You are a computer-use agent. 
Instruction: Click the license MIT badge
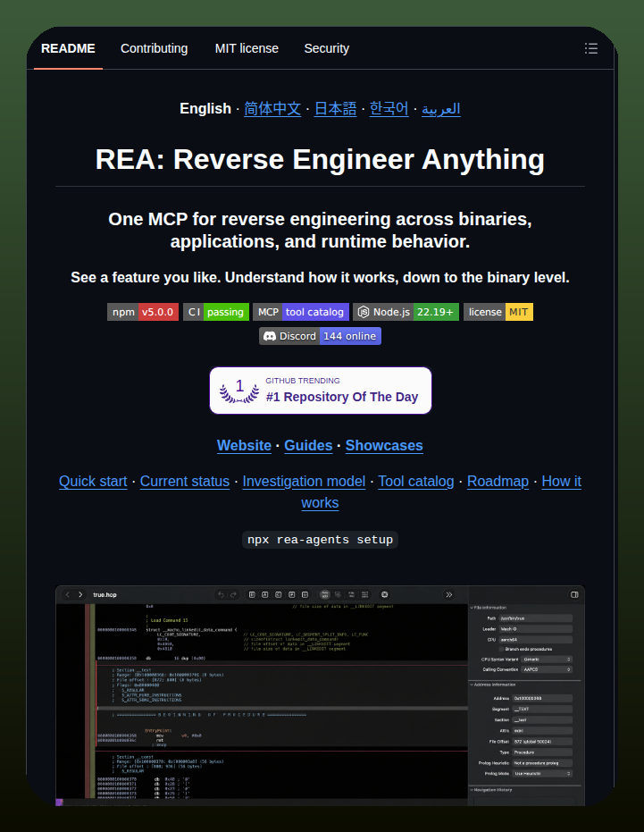coord(498,312)
